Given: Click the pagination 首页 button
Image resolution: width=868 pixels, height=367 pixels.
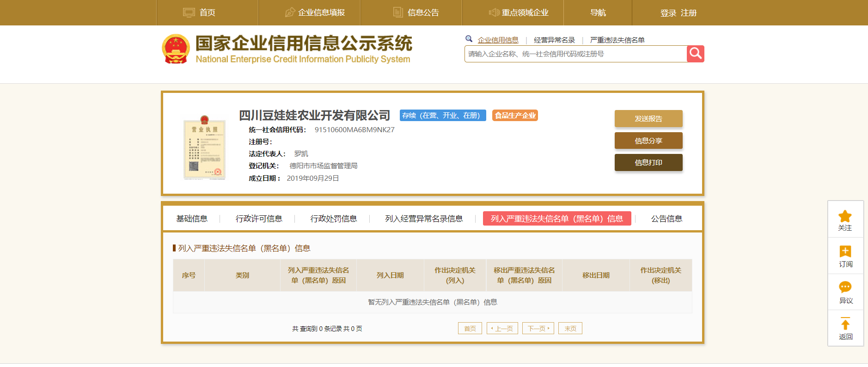Looking at the screenshot, I should [x=470, y=328].
